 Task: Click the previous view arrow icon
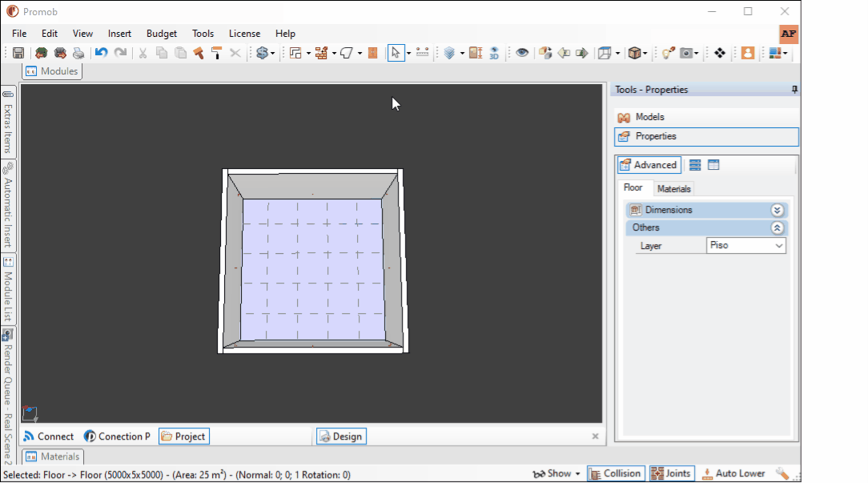tap(564, 53)
